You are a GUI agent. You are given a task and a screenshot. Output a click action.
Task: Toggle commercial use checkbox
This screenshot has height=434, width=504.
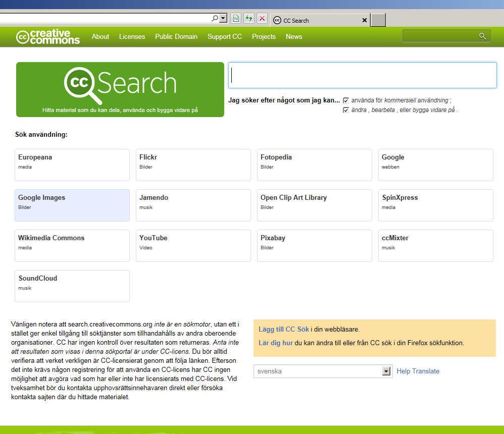[346, 100]
